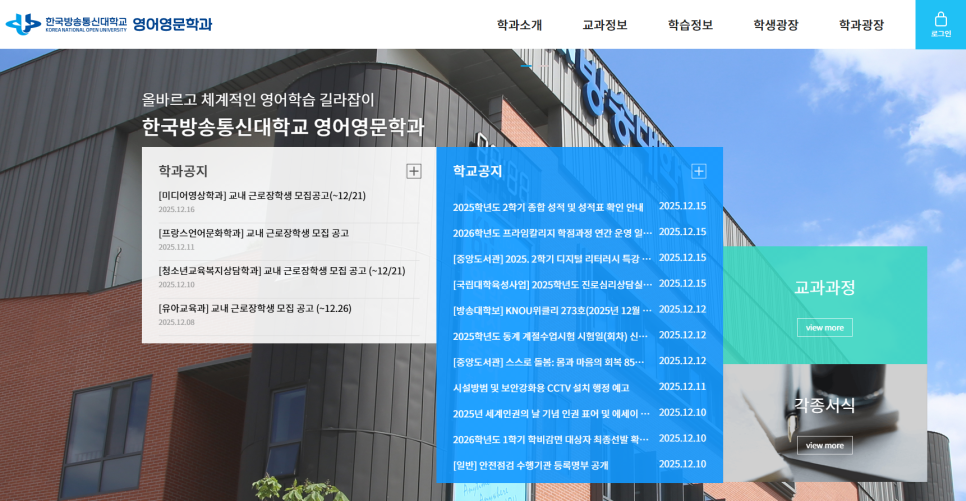Click the 영어영문학과 department title in header

pos(172,24)
